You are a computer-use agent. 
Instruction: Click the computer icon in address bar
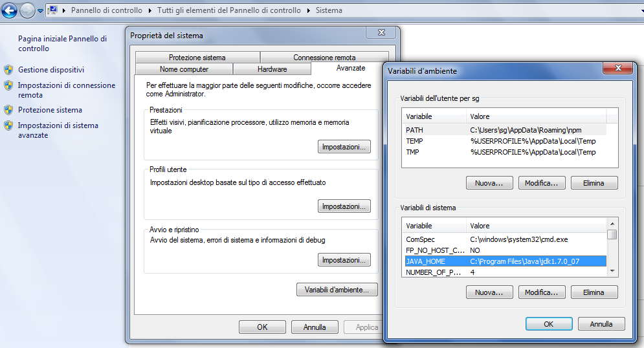click(52, 10)
